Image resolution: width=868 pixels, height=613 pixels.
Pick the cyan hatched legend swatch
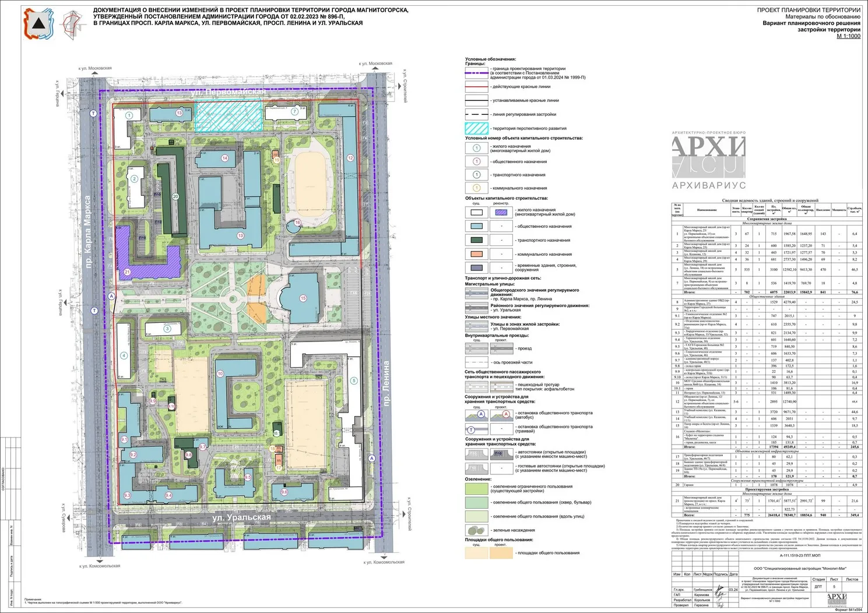(x=476, y=128)
